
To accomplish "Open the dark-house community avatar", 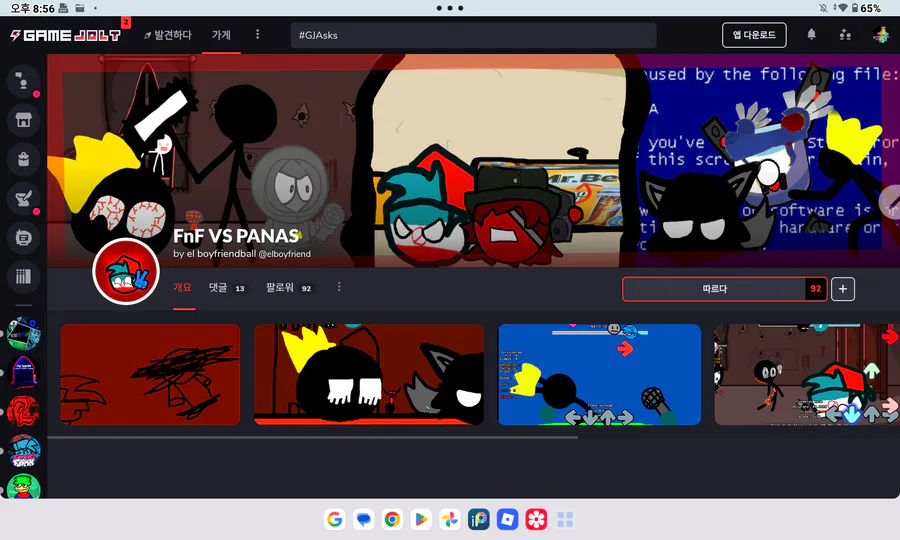I will click(24, 372).
